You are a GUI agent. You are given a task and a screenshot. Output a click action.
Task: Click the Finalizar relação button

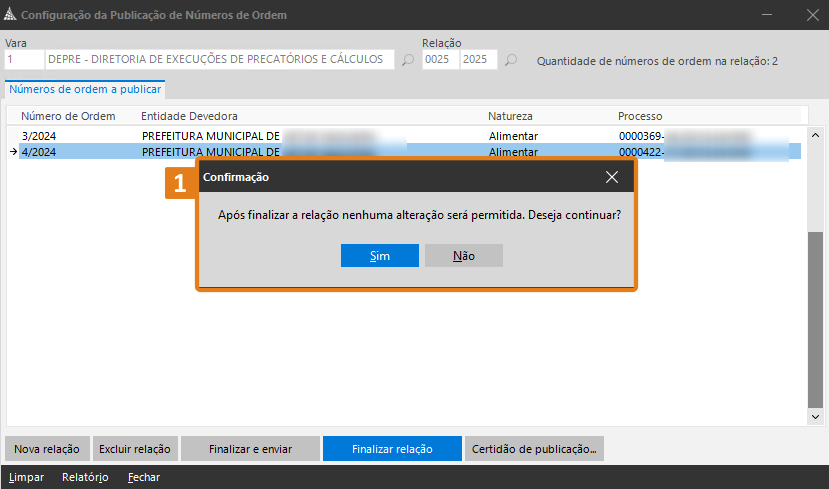pos(392,449)
